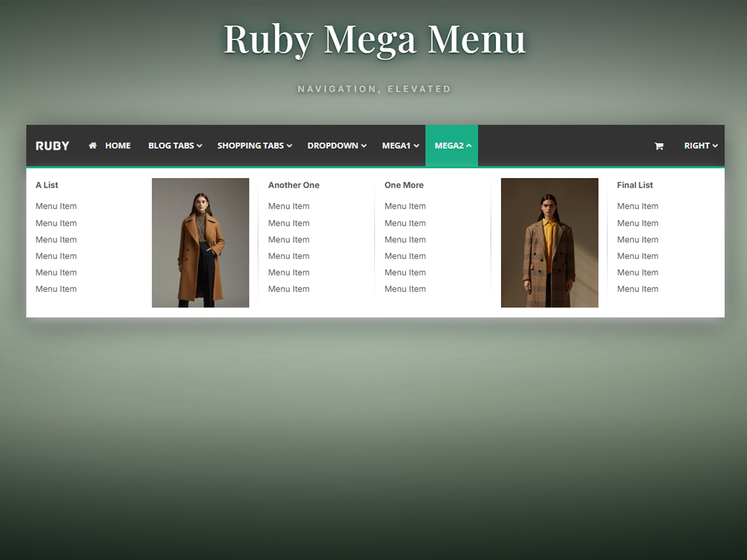Open the DROPDOWN menu item

coord(337,146)
